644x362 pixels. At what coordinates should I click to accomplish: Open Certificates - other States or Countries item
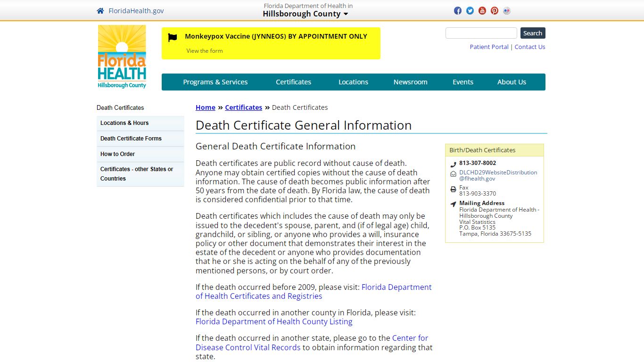(x=140, y=174)
